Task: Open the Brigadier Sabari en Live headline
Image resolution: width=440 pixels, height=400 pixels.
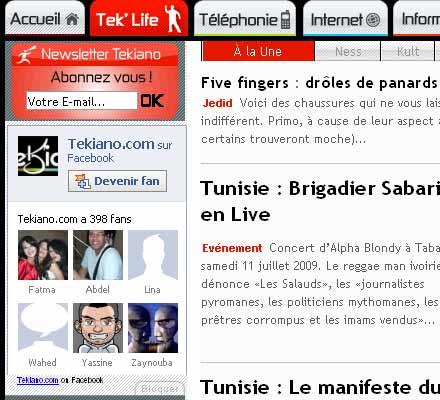Action: (320, 201)
